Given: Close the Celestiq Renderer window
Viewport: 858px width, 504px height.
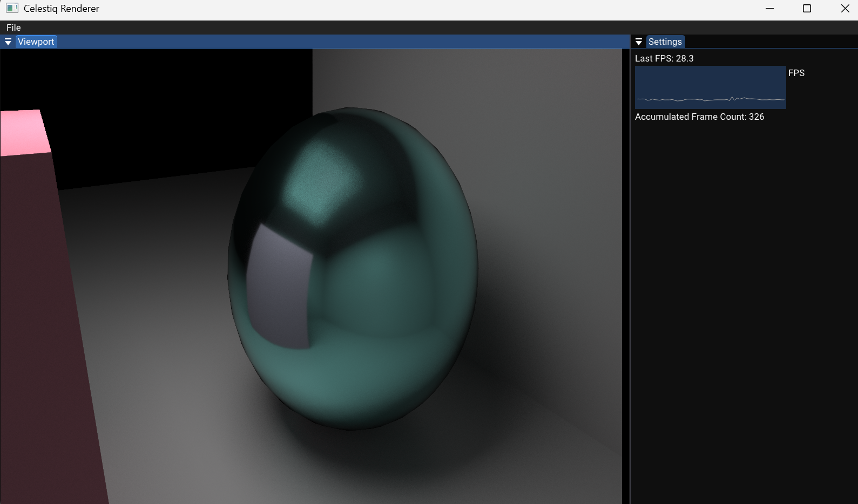Looking at the screenshot, I should [845, 9].
